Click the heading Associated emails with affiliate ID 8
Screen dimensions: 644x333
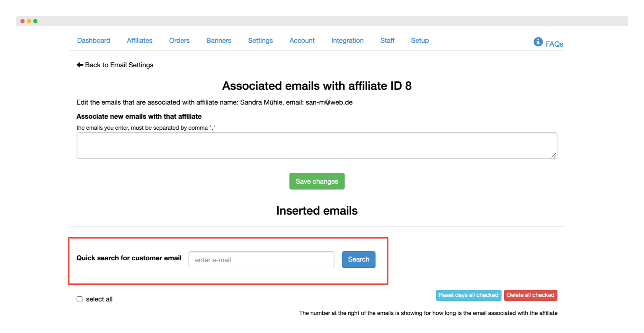click(x=317, y=86)
